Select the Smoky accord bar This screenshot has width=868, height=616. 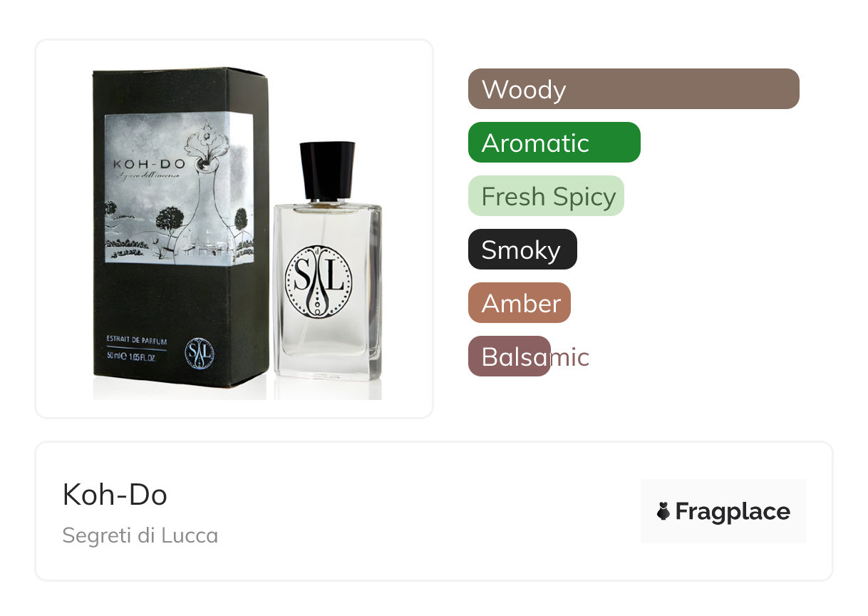pos(522,250)
